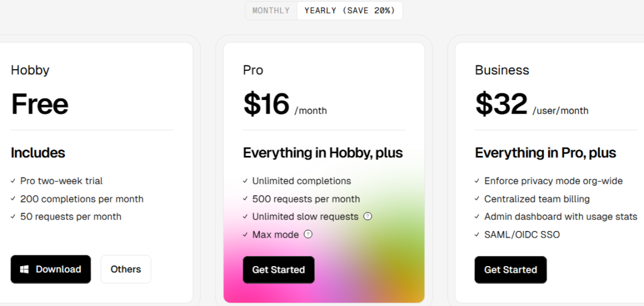The width and height of the screenshot is (644, 306).
Task: Click Admin dashboard with usage stats item
Action: (561, 217)
